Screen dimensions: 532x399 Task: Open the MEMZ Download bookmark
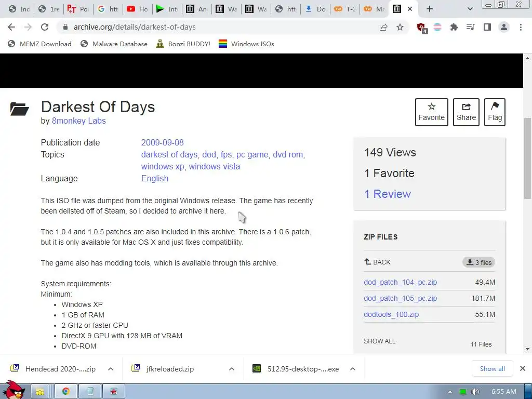pyautogui.click(x=39, y=44)
